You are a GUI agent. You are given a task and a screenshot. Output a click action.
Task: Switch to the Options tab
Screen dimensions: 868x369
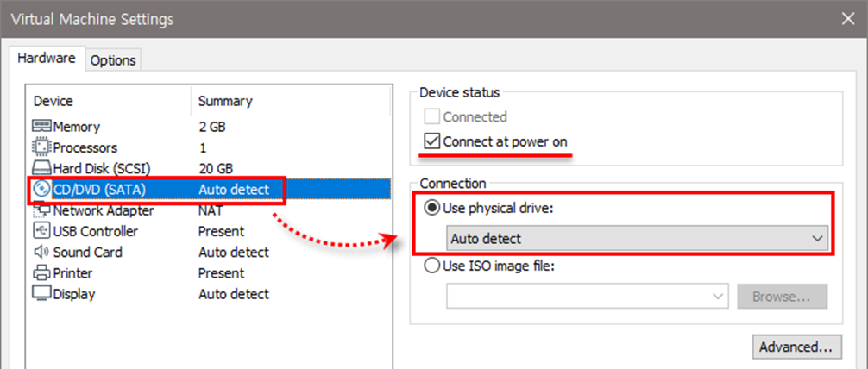coord(113,59)
